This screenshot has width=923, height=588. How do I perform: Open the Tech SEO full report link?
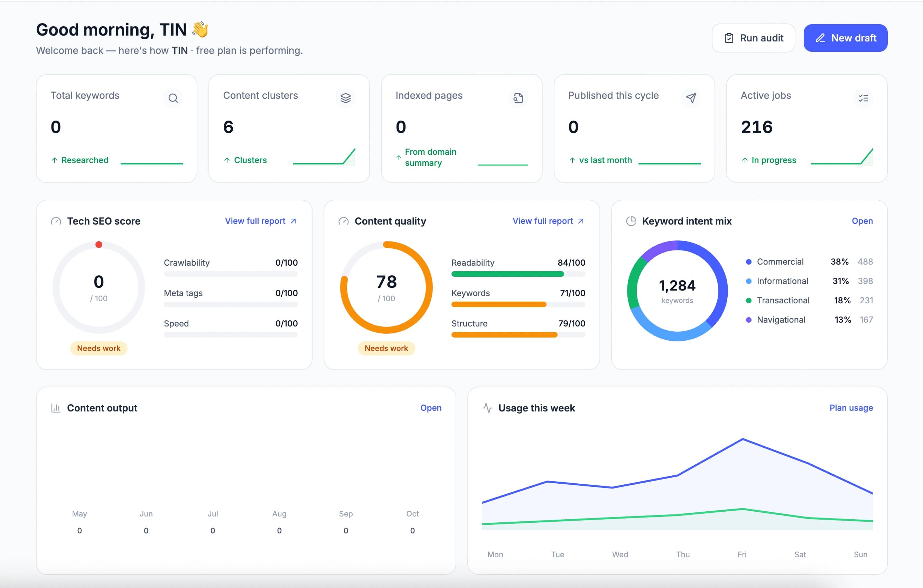(261, 221)
